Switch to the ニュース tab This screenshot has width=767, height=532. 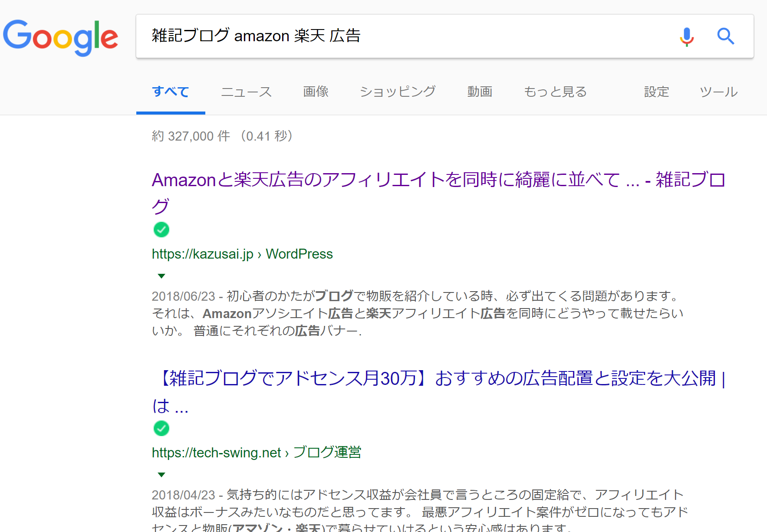pyautogui.click(x=246, y=92)
